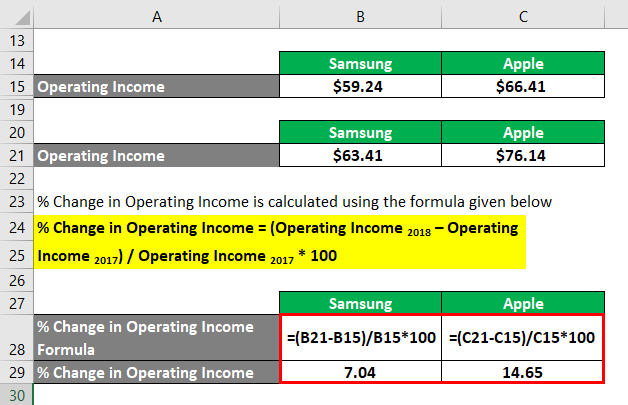
Task: Select row 21 header
Action: click(x=17, y=155)
